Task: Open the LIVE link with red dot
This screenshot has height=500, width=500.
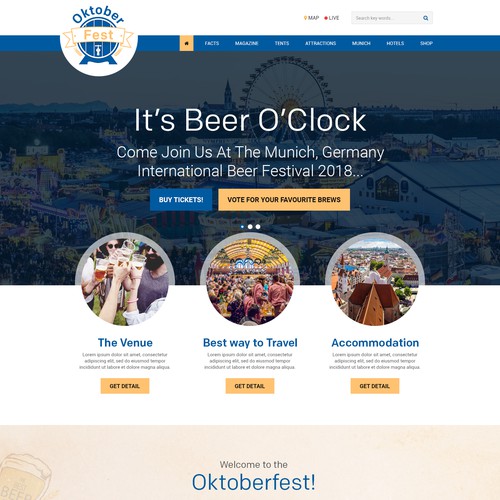Action: coord(332,18)
